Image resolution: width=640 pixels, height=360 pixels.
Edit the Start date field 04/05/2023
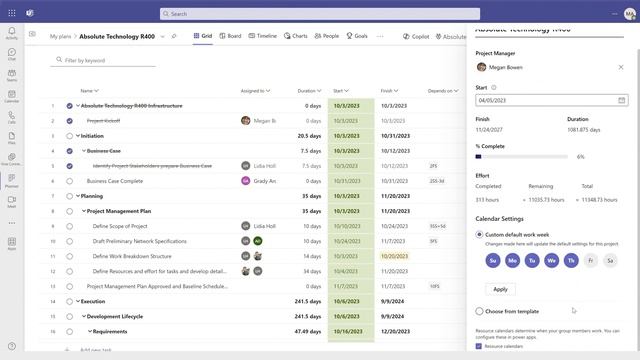[x=551, y=100]
